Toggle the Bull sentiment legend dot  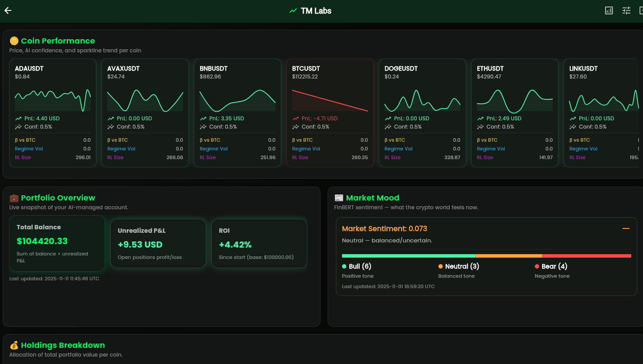pyautogui.click(x=344, y=266)
